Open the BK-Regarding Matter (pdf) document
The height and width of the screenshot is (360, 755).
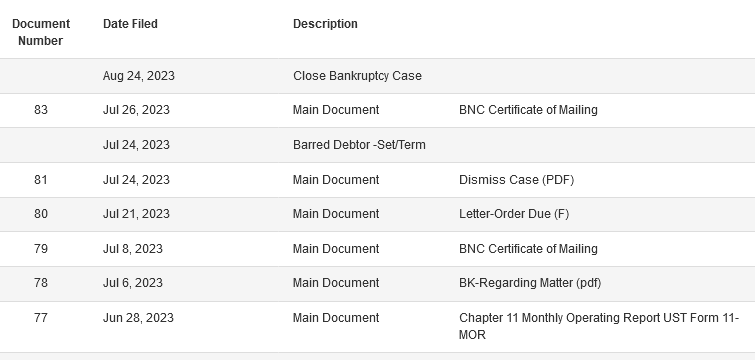coord(530,283)
